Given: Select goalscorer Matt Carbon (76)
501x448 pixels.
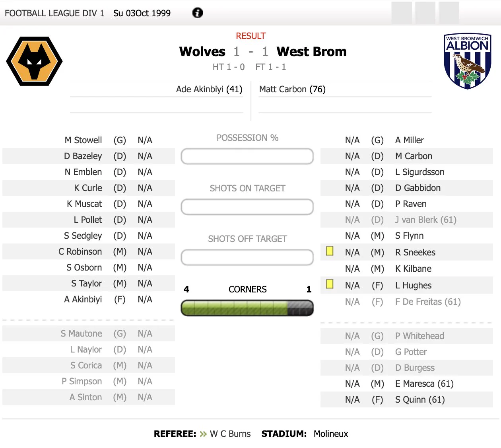Looking at the screenshot, I should coord(292,89).
